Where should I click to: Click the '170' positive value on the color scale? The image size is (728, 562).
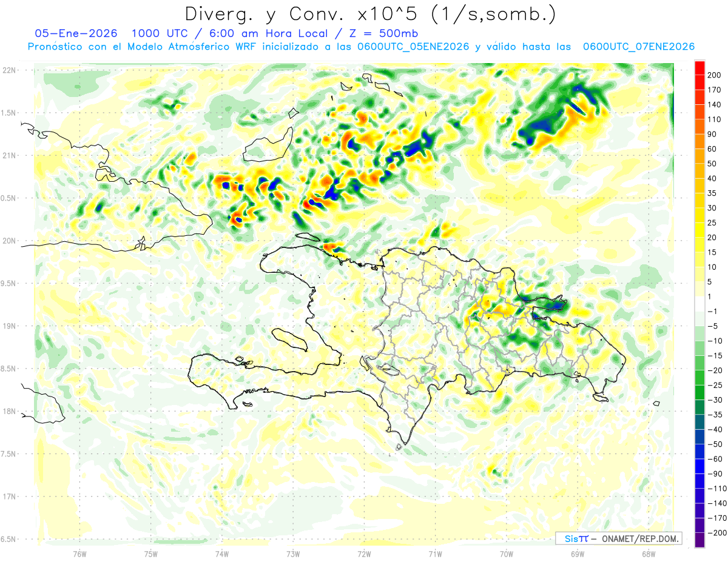tap(715, 90)
